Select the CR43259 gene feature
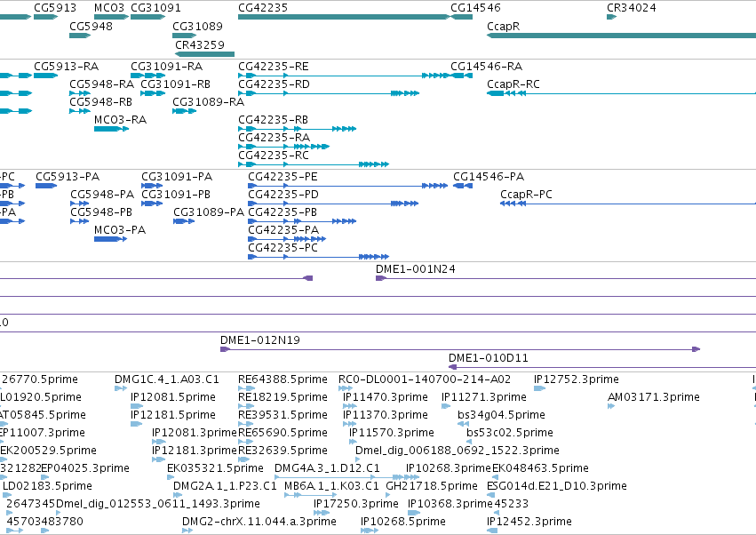 click(x=204, y=54)
